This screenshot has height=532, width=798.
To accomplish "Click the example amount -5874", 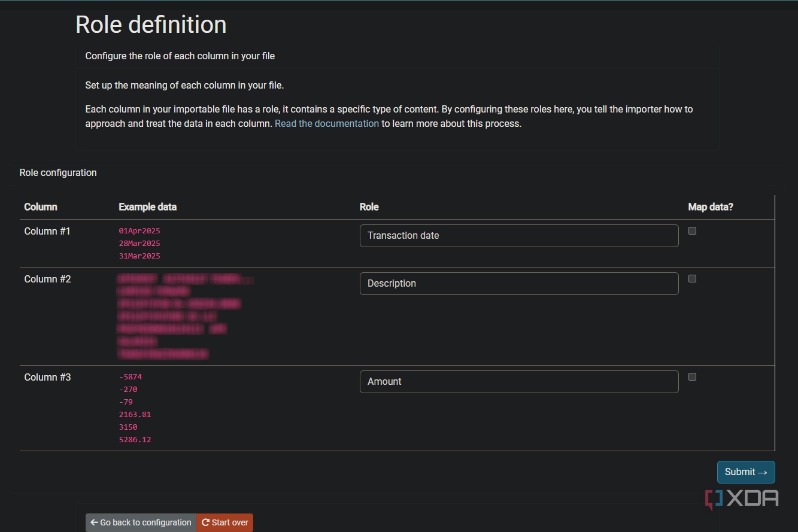I will pos(131,377).
